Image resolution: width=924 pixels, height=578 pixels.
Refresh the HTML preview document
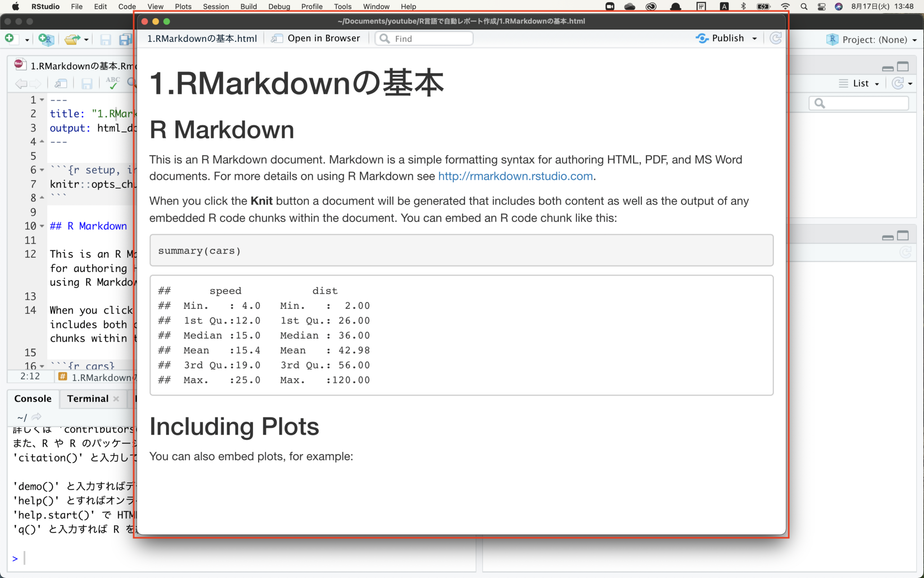[x=776, y=38]
